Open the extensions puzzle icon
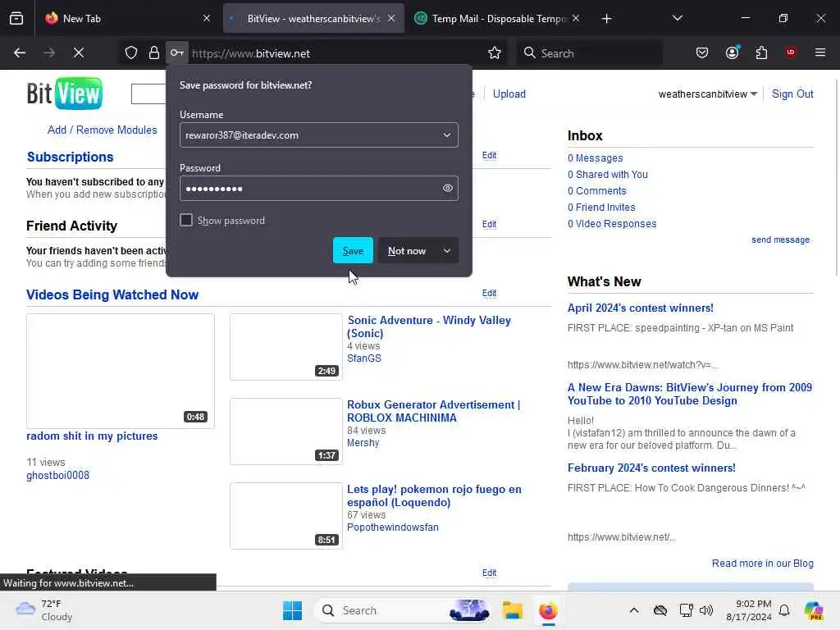Image resolution: width=840 pixels, height=630 pixels. [x=761, y=53]
